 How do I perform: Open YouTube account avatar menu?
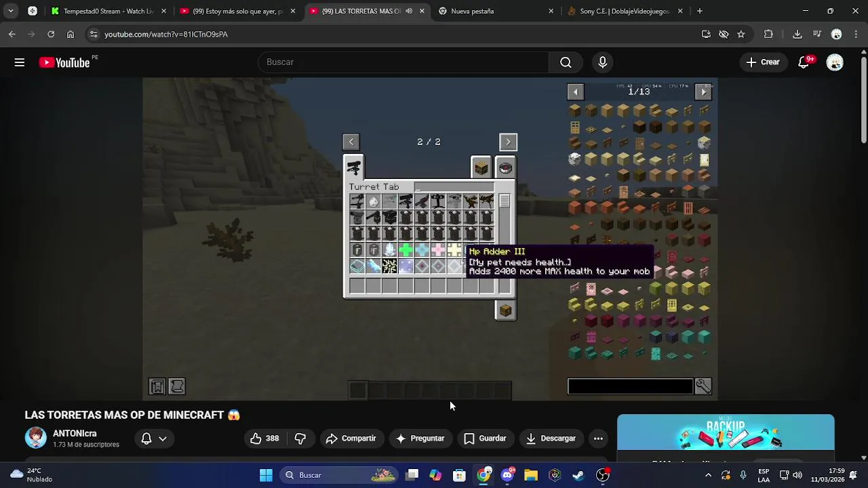pyautogui.click(x=835, y=62)
